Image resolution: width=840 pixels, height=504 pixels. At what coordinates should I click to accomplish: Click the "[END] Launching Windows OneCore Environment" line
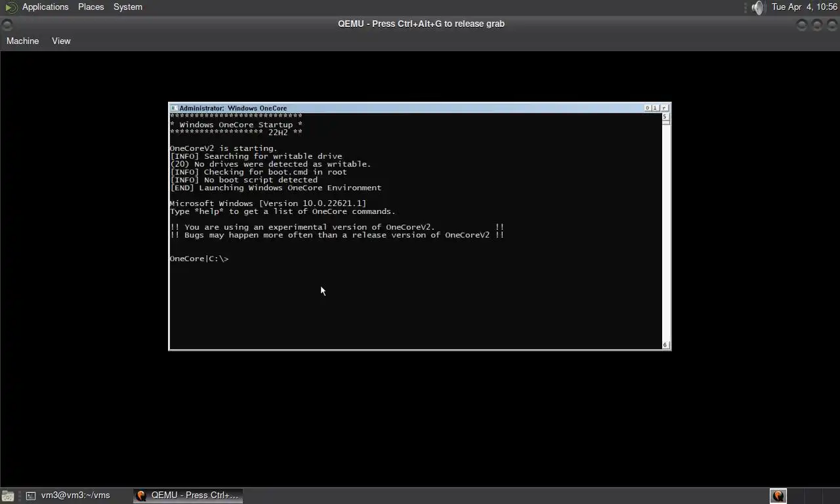tap(276, 188)
